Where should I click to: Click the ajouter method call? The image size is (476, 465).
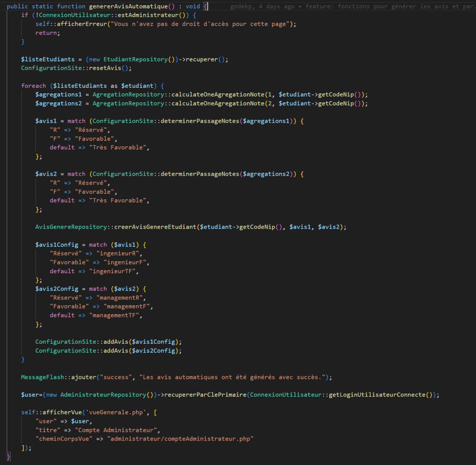click(x=84, y=377)
